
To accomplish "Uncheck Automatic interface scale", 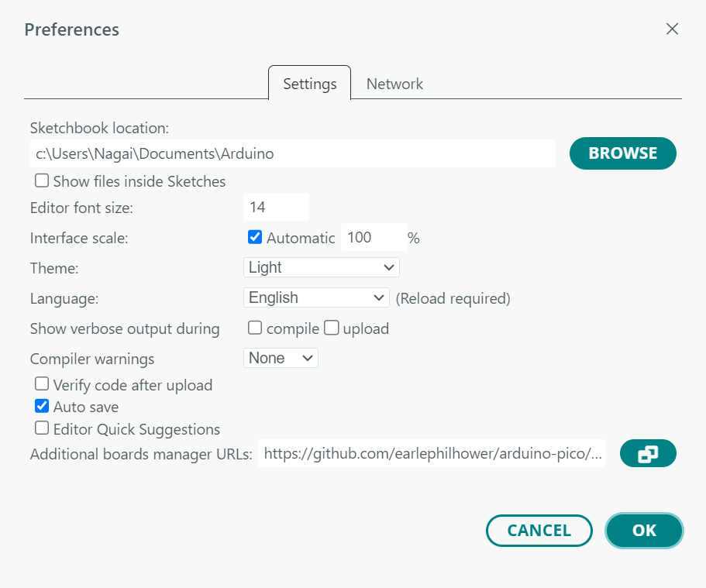I will point(255,237).
